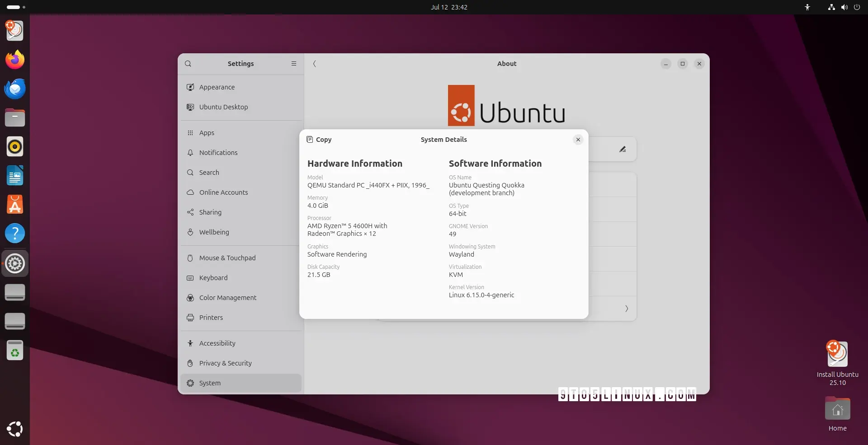This screenshot has width=868, height=445.
Task: Expand the row with the right chevron
Action: pos(626,309)
